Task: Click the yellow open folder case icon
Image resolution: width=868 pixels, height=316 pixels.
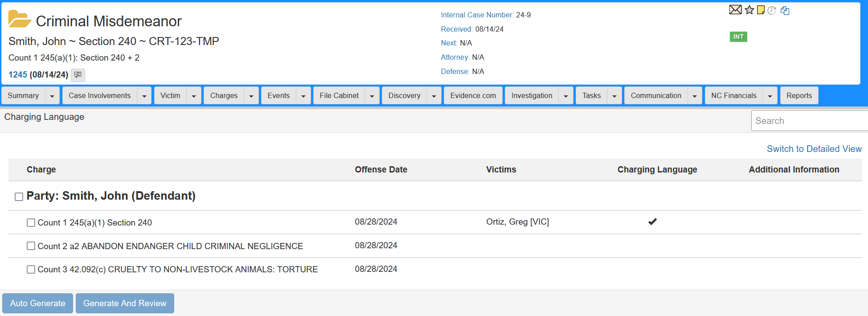Action: click(x=19, y=19)
